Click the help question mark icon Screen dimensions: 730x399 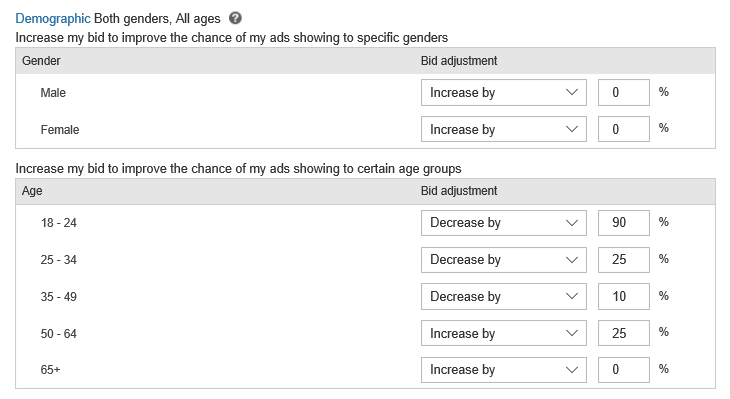pyautogui.click(x=235, y=18)
